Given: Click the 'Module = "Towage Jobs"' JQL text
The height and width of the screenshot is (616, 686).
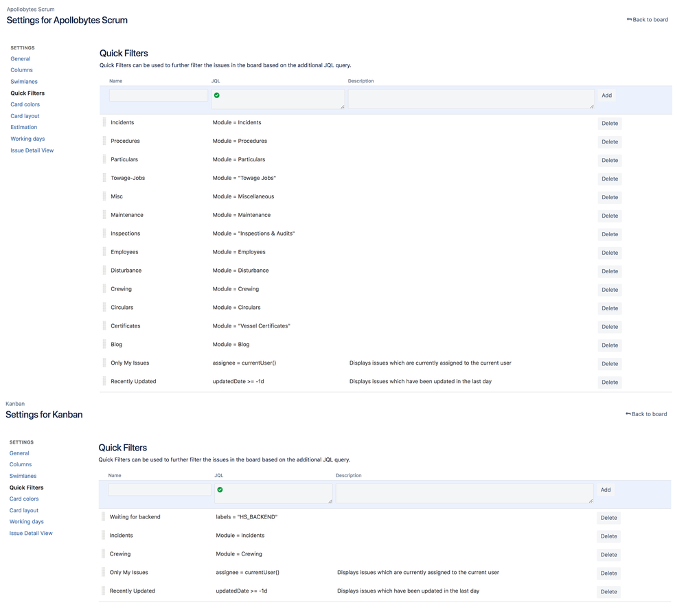Looking at the screenshot, I should (x=244, y=178).
